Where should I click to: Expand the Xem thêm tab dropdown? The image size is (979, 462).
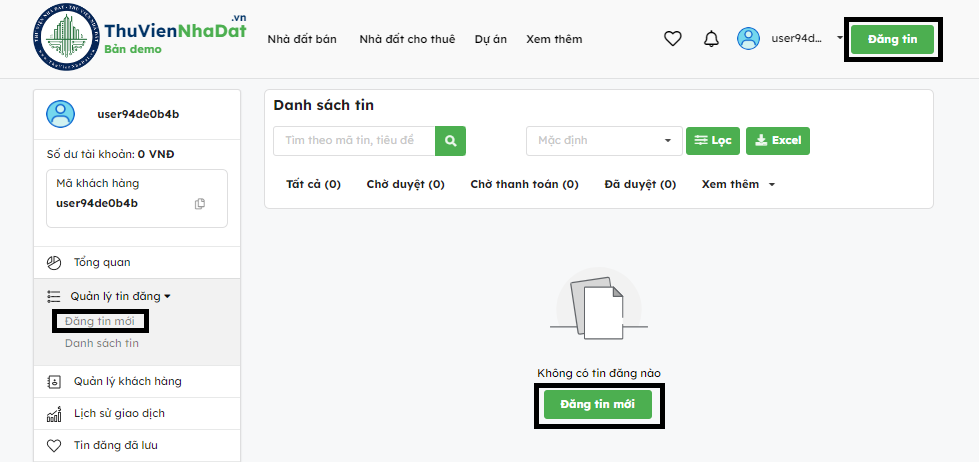click(x=738, y=185)
